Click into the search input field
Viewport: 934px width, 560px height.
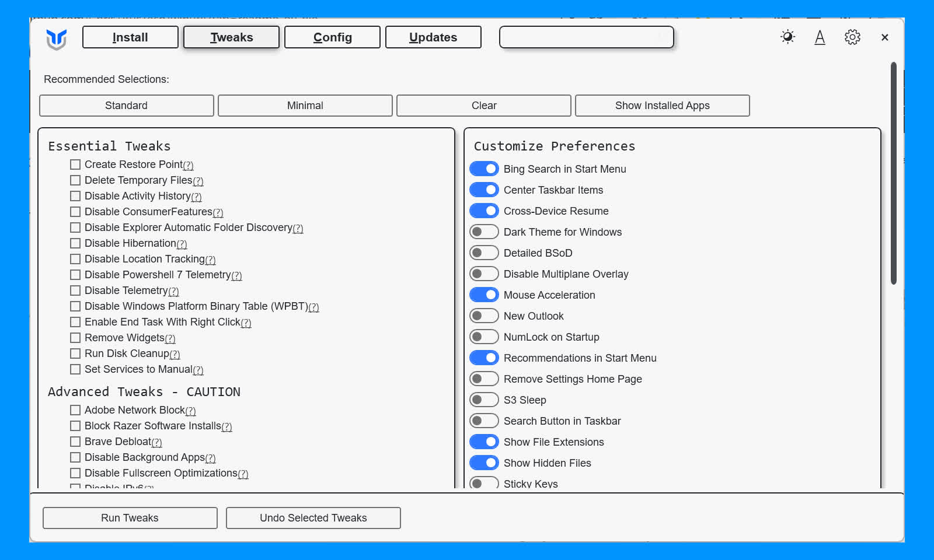[586, 37]
